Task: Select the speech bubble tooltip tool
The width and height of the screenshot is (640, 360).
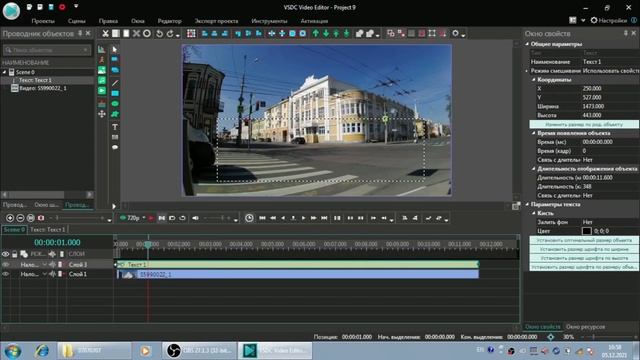Action: pyautogui.click(x=115, y=147)
